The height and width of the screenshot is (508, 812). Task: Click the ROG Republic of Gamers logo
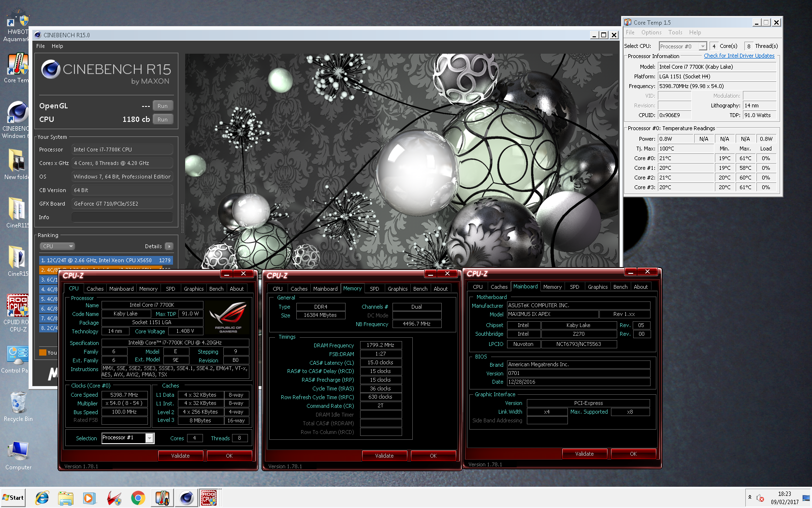(228, 317)
